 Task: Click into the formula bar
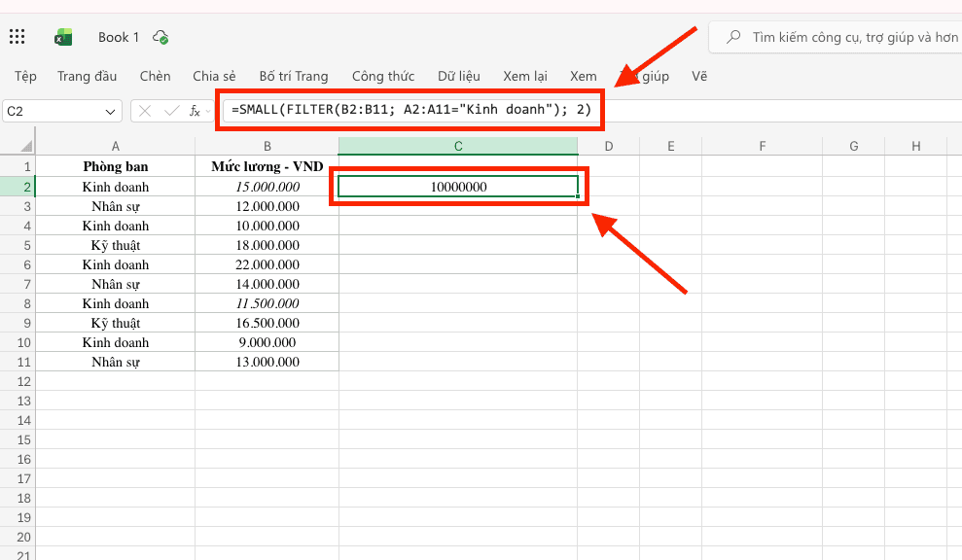click(592, 111)
